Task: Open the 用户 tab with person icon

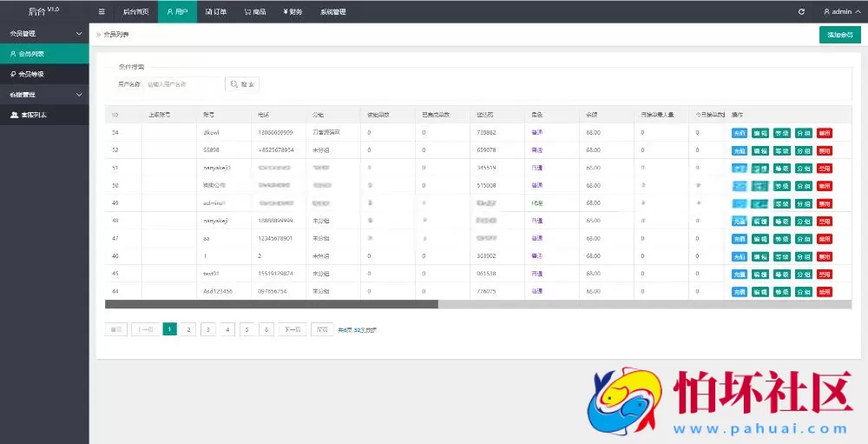Action: point(177,12)
